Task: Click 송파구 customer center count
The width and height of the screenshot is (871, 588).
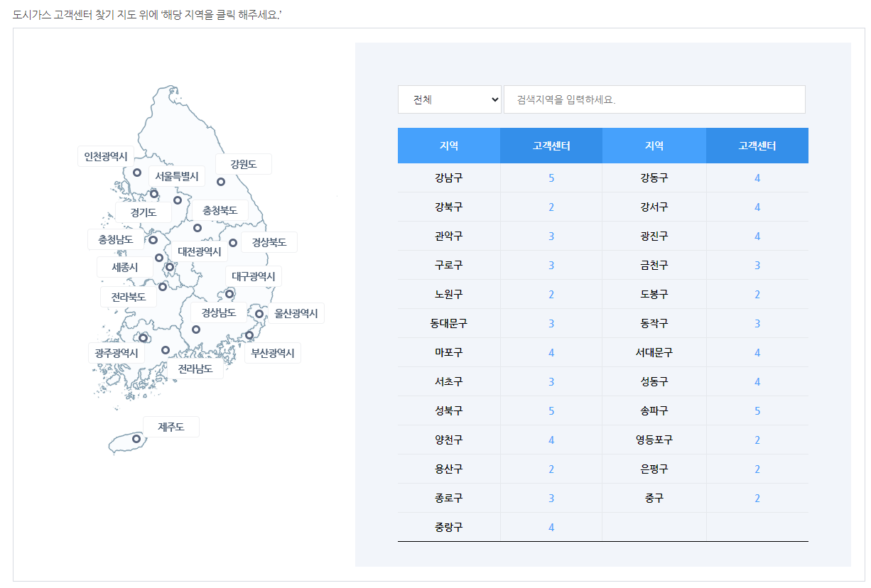Action: click(x=757, y=410)
